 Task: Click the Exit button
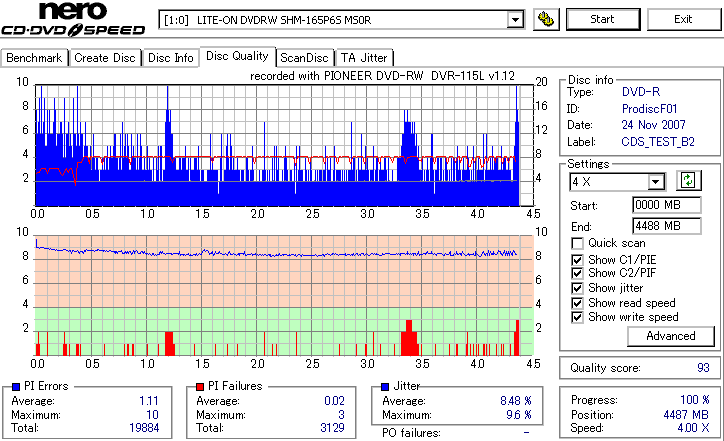tap(683, 19)
